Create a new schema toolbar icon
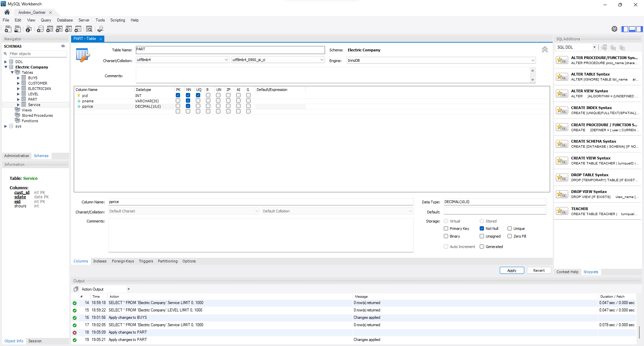 [40, 29]
